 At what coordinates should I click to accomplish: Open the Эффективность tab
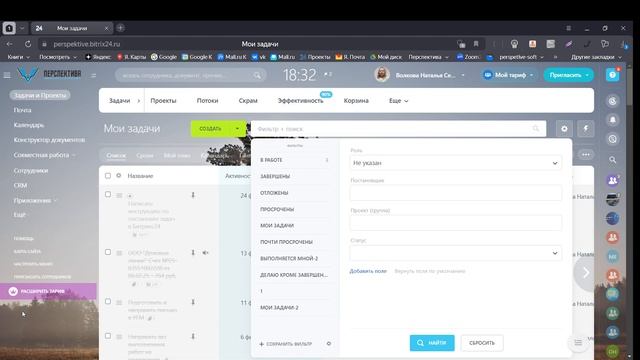(300, 101)
